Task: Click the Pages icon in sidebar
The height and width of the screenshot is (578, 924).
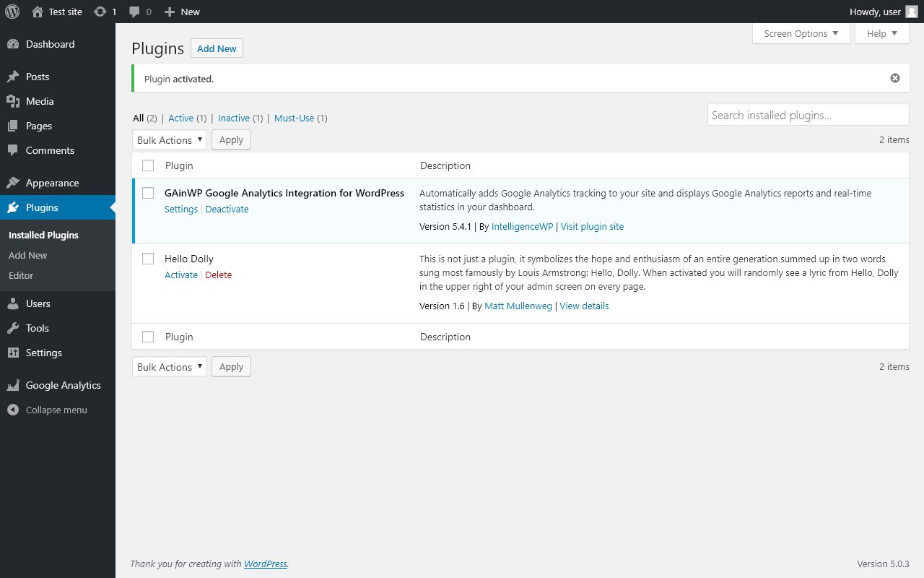Action: 13,126
